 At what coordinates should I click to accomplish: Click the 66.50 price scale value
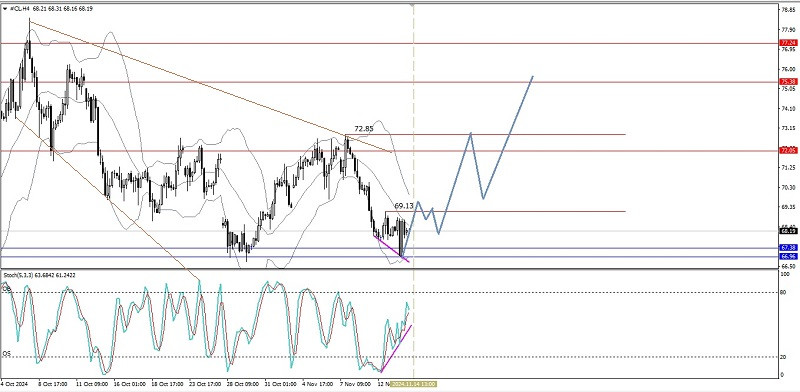(x=788, y=265)
